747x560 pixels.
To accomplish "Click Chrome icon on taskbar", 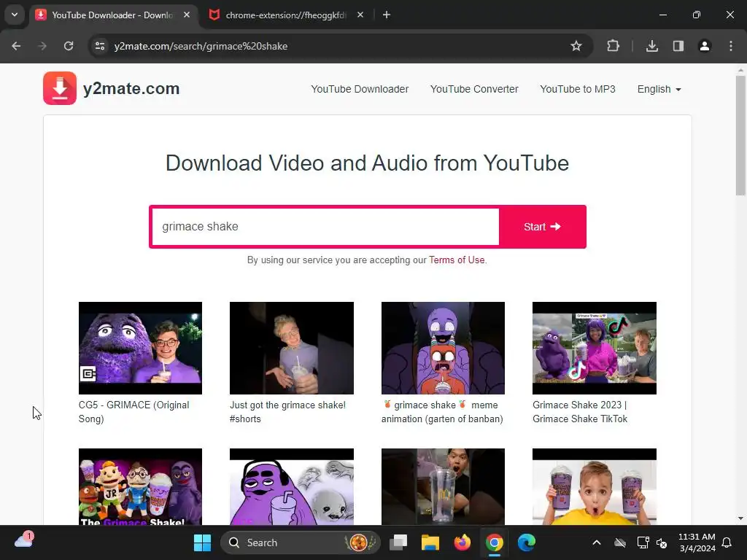I will (x=494, y=542).
